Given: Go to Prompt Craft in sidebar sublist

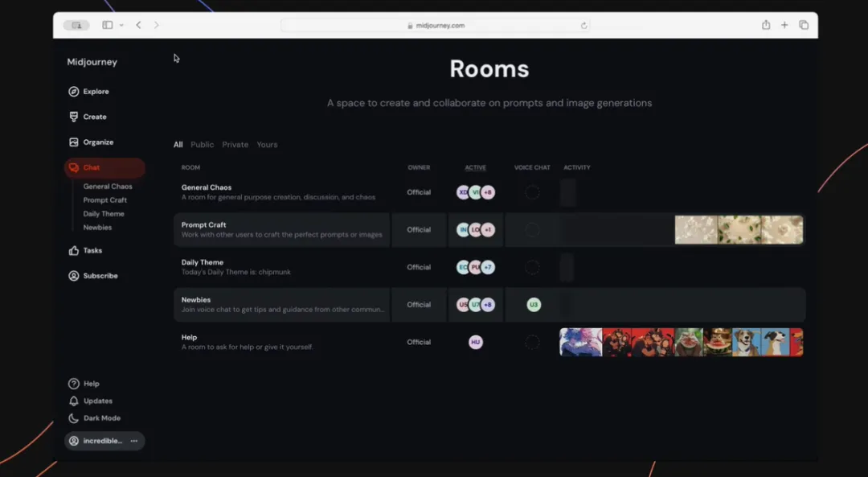Looking at the screenshot, I should (x=104, y=200).
